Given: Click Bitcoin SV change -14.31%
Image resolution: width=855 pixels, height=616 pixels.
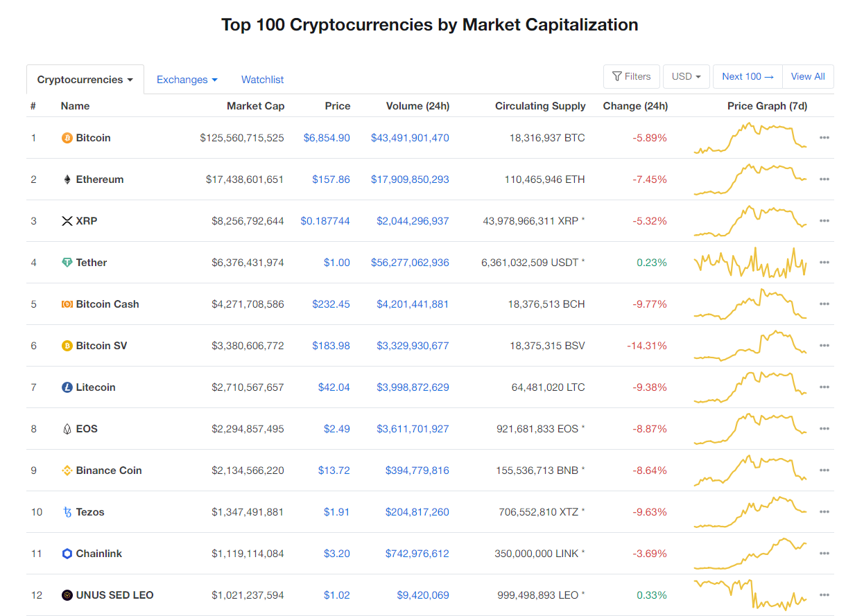Looking at the screenshot, I should point(647,346).
